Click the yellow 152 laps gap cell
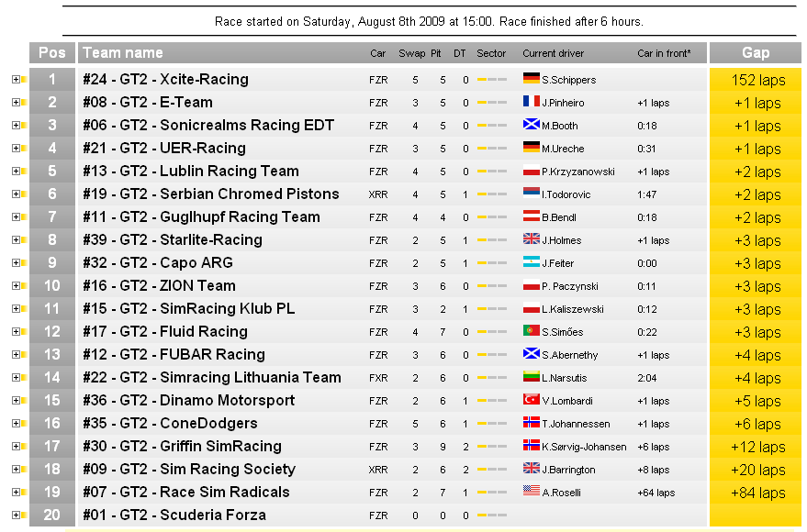 point(757,80)
